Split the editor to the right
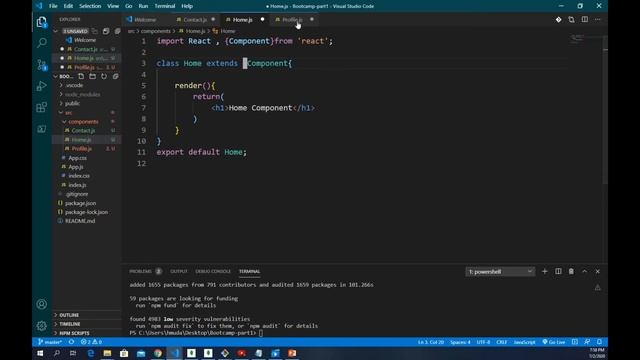640x360 pixels. click(x=585, y=20)
